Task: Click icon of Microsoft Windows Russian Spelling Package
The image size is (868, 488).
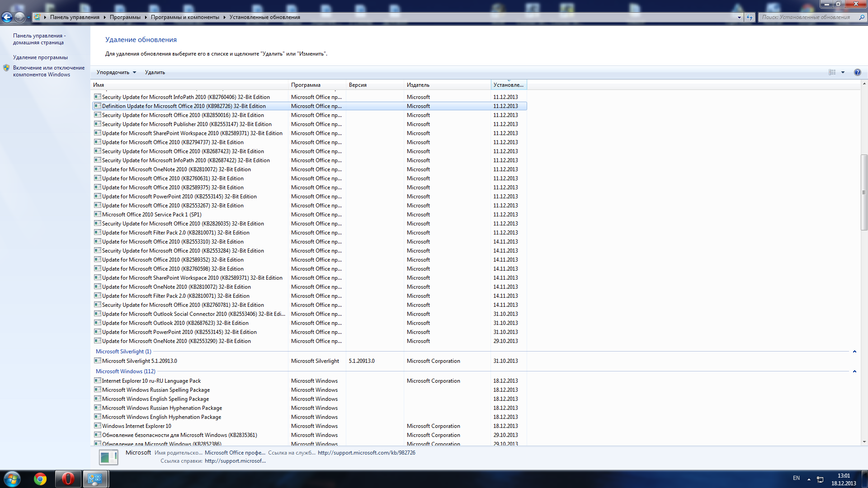Action: pyautogui.click(x=97, y=389)
